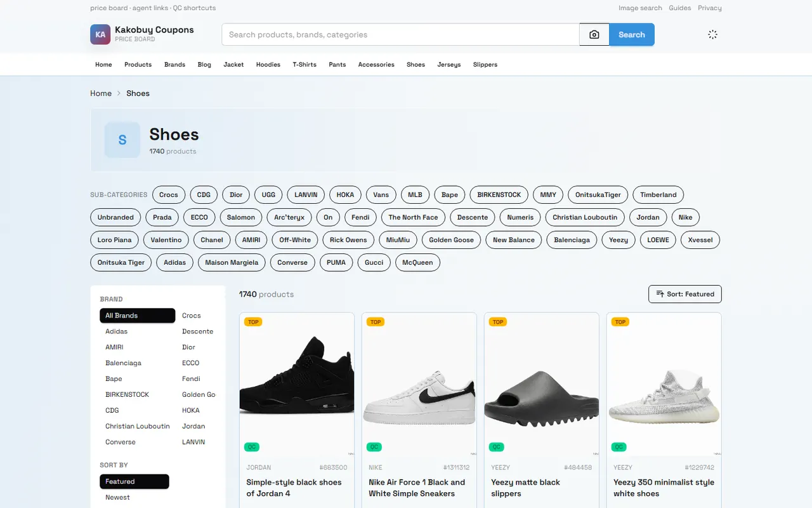
Task: Select the Maison Margiela sub-category chip
Action: [232, 262]
